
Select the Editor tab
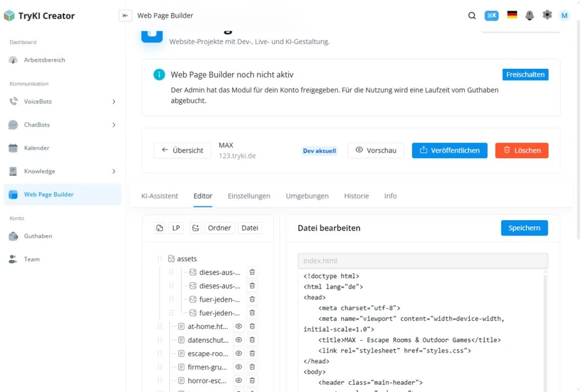coord(203,196)
